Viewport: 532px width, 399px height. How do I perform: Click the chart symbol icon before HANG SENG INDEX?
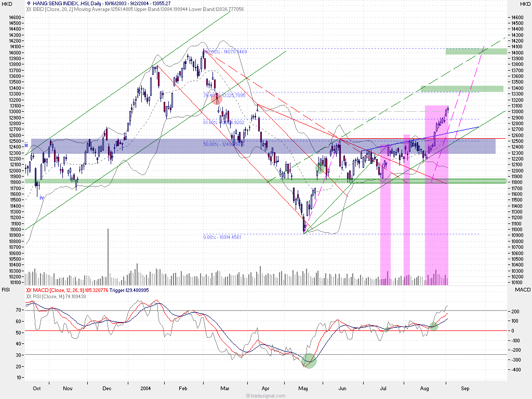point(28,4)
